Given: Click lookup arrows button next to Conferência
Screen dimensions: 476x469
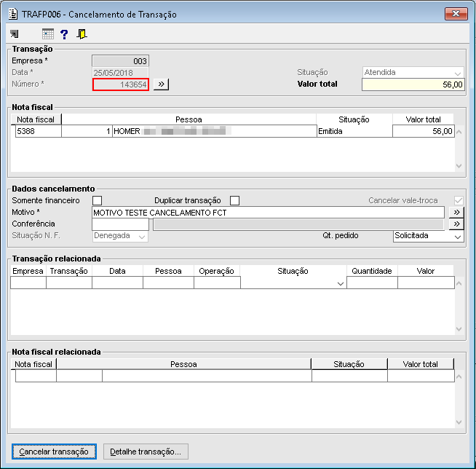Looking at the screenshot, I should (x=456, y=224).
